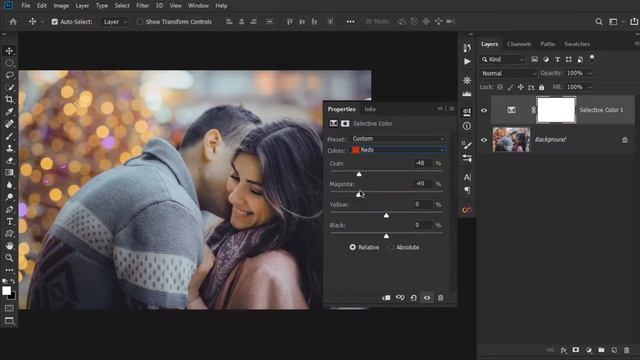Delete adjustment layer via Properties trash icon
640x360 pixels.
coord(440,298)
